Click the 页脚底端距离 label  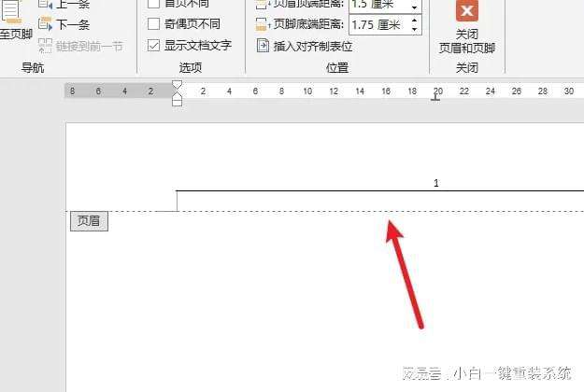pos(308,24)
